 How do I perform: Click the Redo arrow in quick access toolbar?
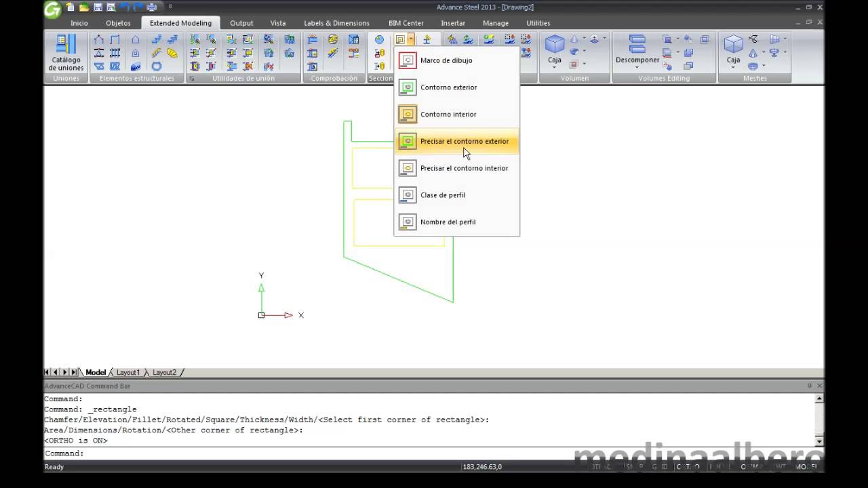pos(138,7)
